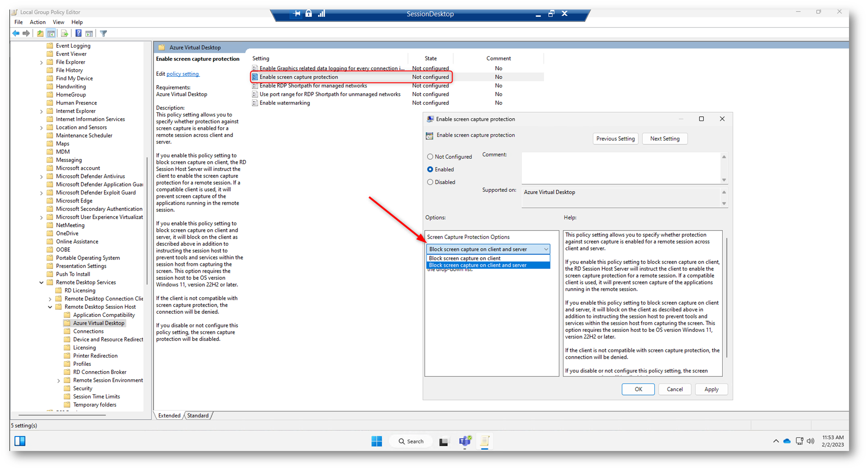
Task: Open Windows Start button on taskbar
Action: (376, 441)
